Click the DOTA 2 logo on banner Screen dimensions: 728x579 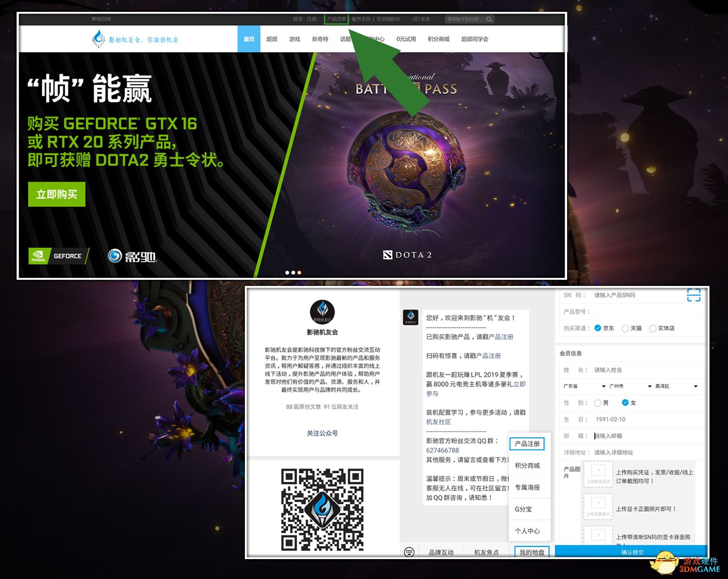point(407,255)
